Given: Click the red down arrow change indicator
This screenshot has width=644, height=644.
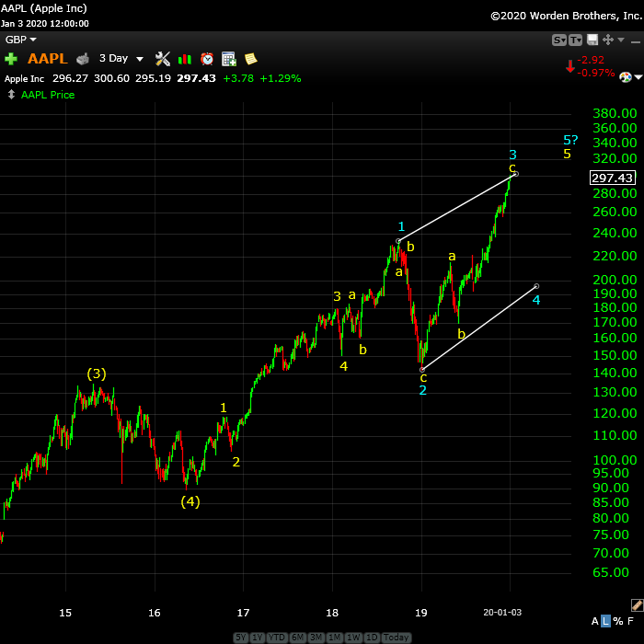Looking at the screenshot, I should (x=570, y=66).
